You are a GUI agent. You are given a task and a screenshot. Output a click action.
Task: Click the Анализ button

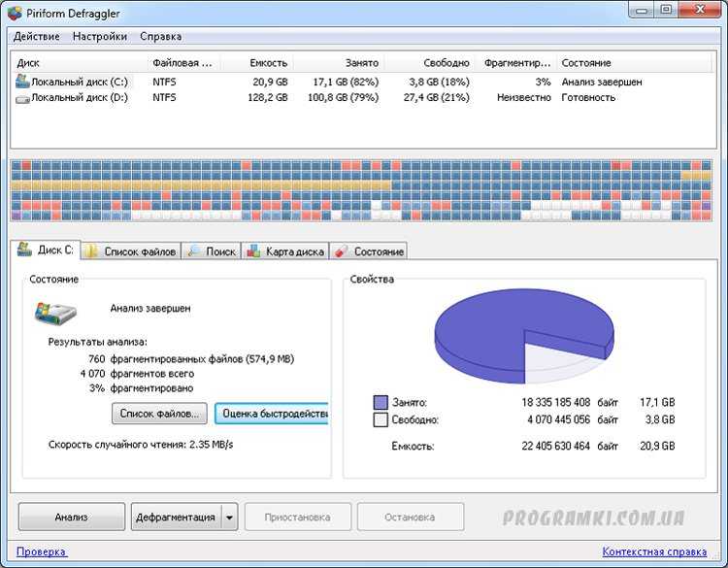(x=72, y=517)
